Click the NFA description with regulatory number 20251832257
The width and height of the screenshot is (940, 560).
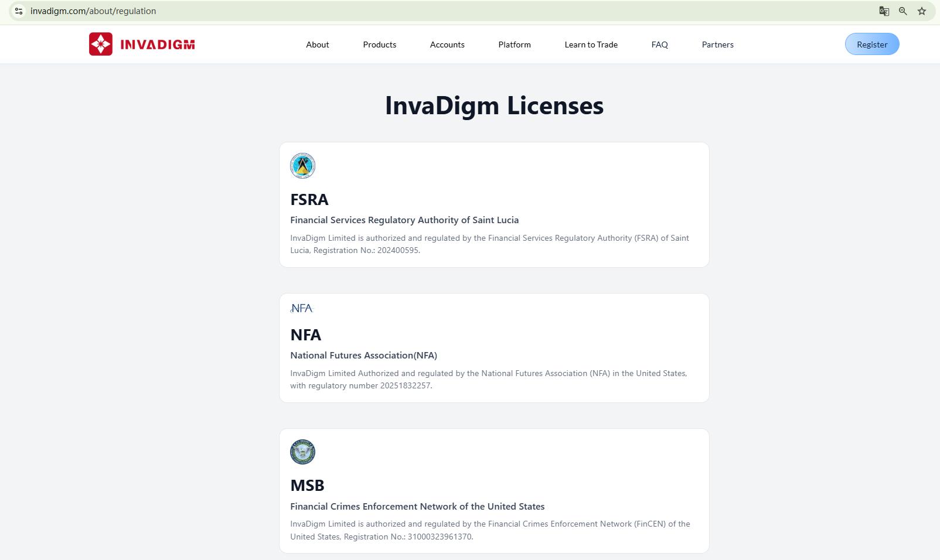click(489, 380)
